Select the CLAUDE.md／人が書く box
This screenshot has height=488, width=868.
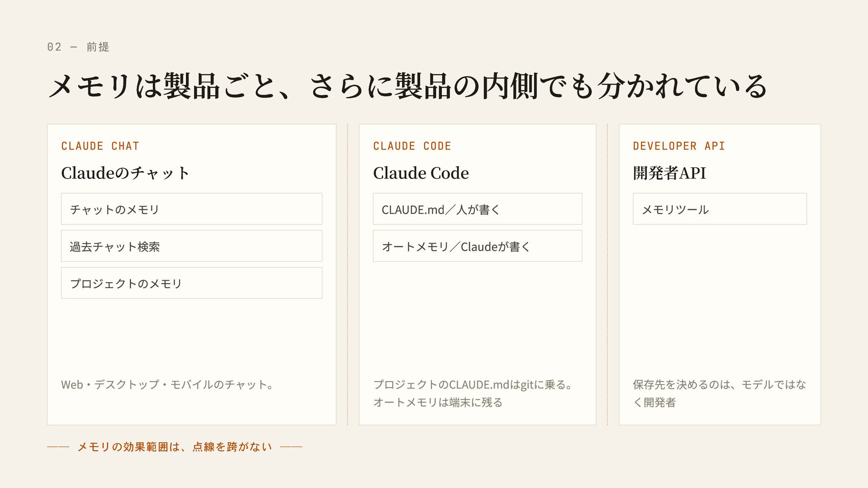(x=477, y=209)
